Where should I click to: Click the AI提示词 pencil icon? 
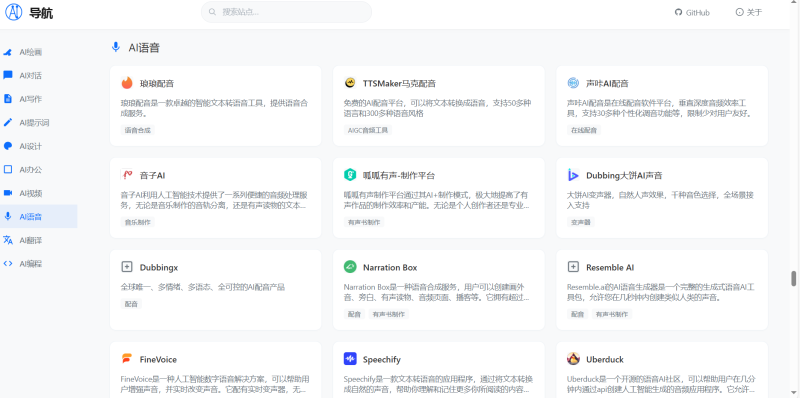(8, 122)
